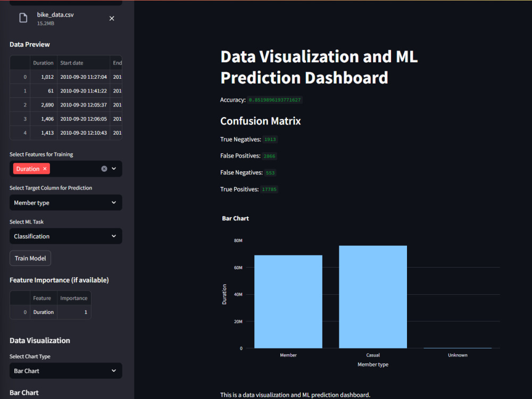The width and height of the screenshot is (532, 399).
Task: Click the Train Model button
Action: [x=30, y=258]
